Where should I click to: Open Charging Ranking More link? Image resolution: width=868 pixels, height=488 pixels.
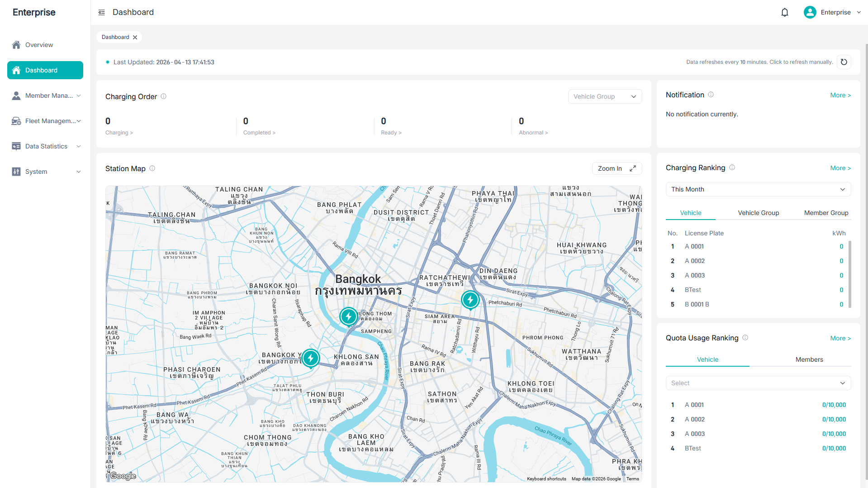click(840, 168)
